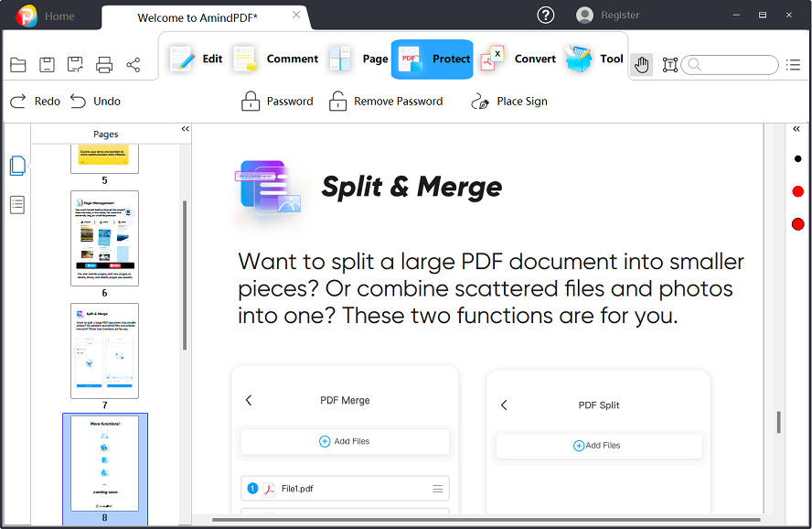Share the document via the share icon

coord(133,64)
